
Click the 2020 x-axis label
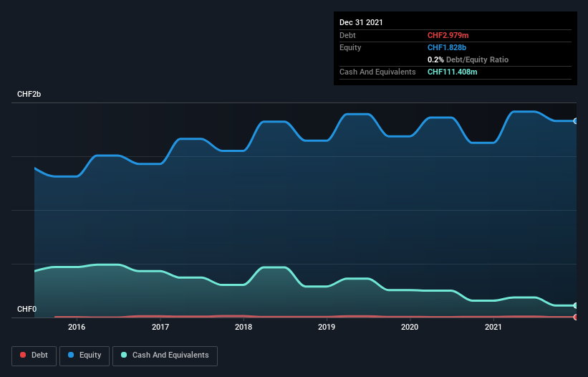pyautogui.click(x=410, y=327)
